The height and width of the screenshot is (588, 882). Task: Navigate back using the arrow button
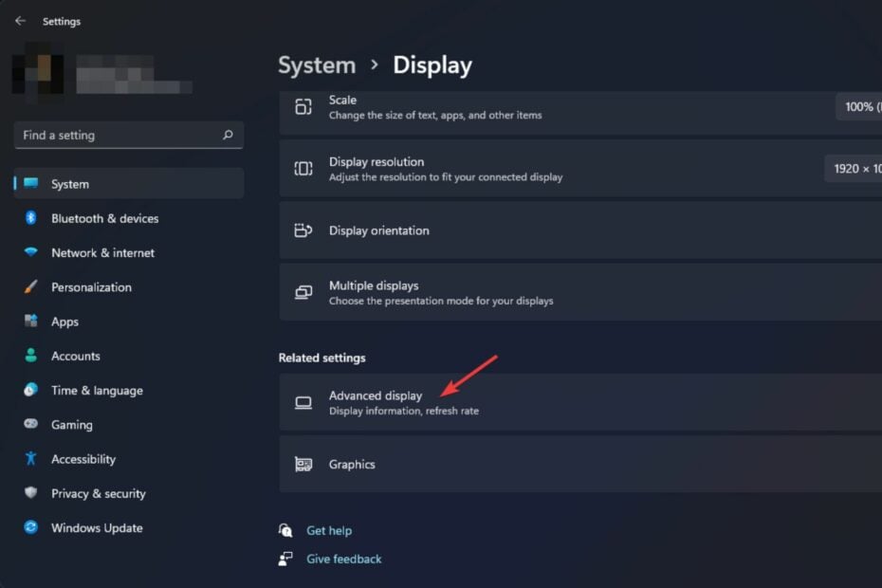pyautogui.click(x=19, y=20)
